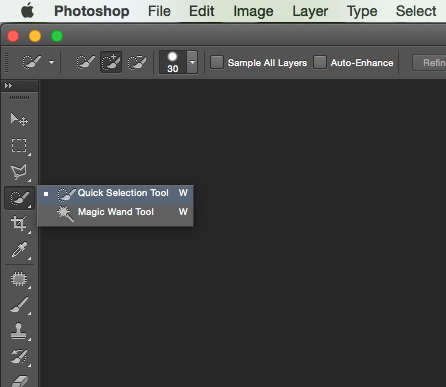The height and width of the screenshot is (387, 446).
Task: Select the Spot Healing Brush tool
Action: 19,279
